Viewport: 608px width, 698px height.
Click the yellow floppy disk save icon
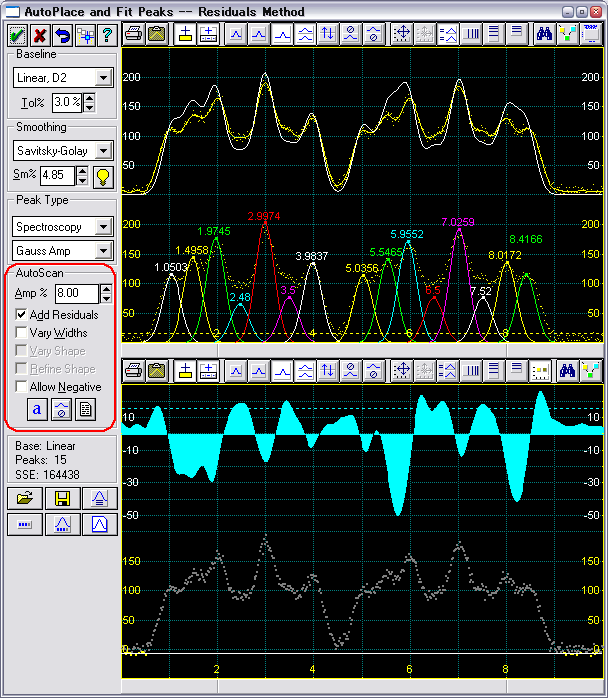[x=62, y=498]
